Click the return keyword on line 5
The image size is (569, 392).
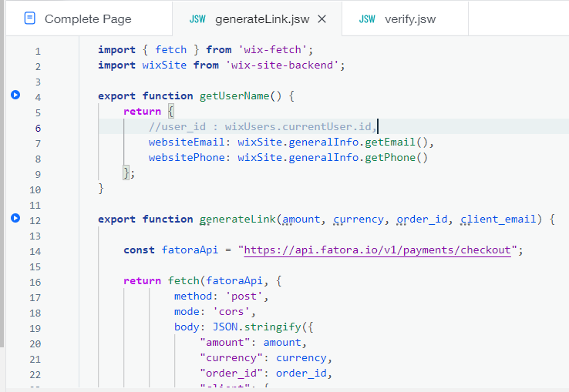click(x=142, y=112)
